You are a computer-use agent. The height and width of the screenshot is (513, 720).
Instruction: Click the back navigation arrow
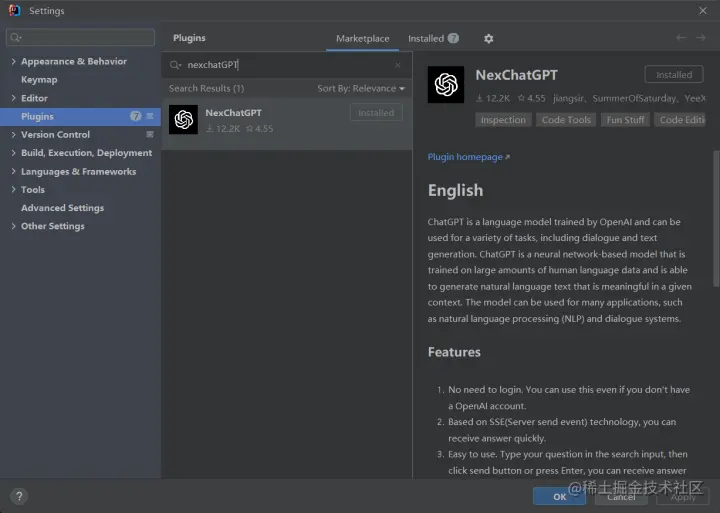coord(681,38)
